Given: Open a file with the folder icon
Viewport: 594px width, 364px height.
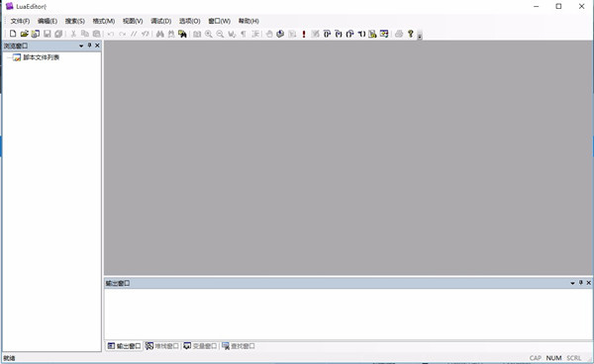Looking at the screenshot, I should pos(24,34).
